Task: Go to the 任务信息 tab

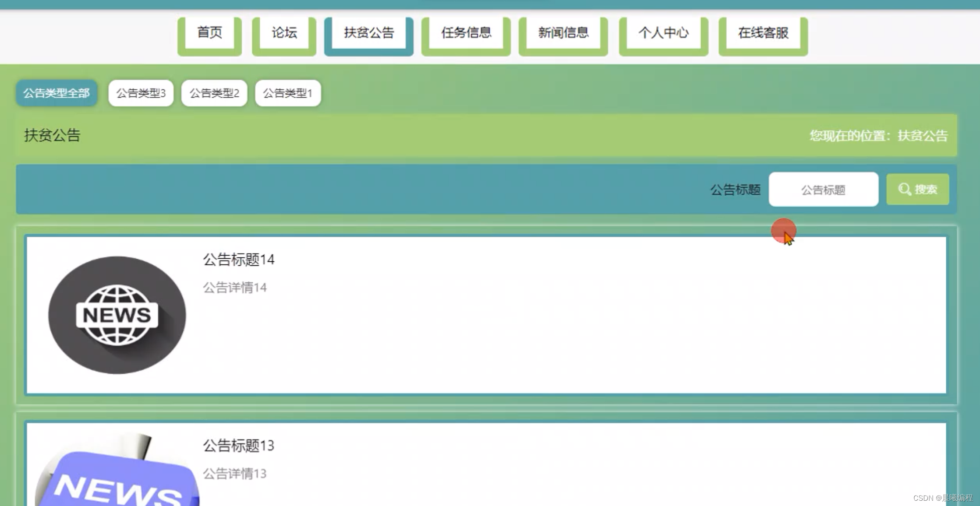Action: tap(466, 33)
